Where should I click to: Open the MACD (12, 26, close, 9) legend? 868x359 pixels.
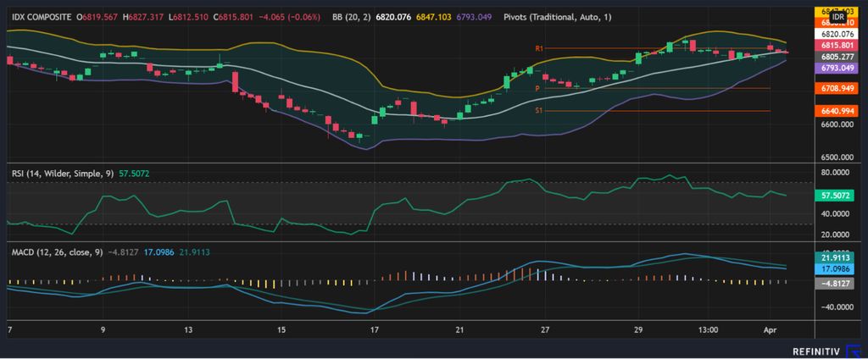[58, 251]
